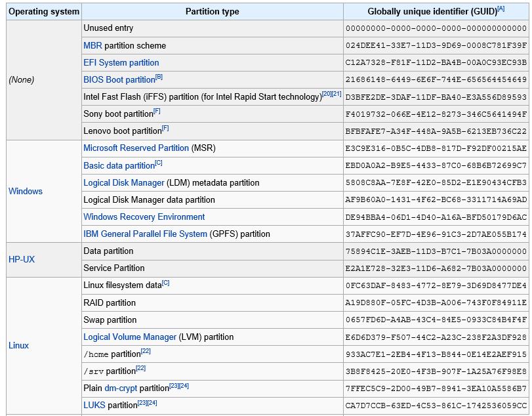Click the GUID for the Swap partition
Image resolution: width=532 pixels, height=416 pixels.
click(x=436, y=320)
